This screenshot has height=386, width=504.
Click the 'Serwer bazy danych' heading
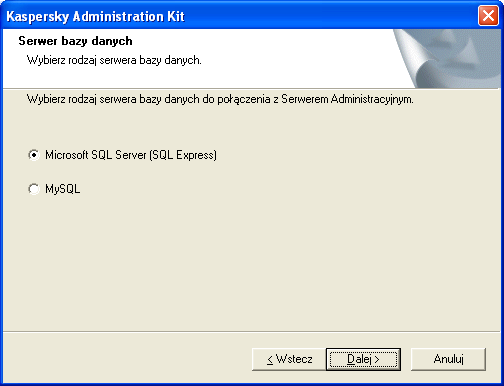[x=75, y=41]
